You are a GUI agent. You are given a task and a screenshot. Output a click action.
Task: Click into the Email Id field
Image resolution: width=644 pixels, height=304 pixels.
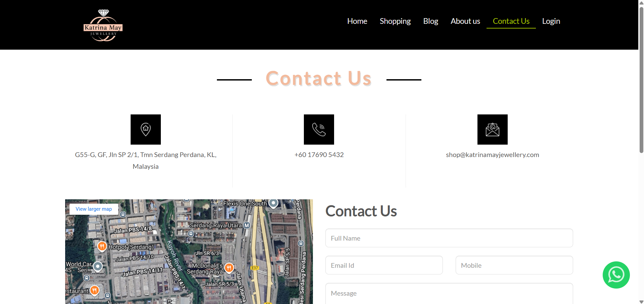(x=384, y=265)
